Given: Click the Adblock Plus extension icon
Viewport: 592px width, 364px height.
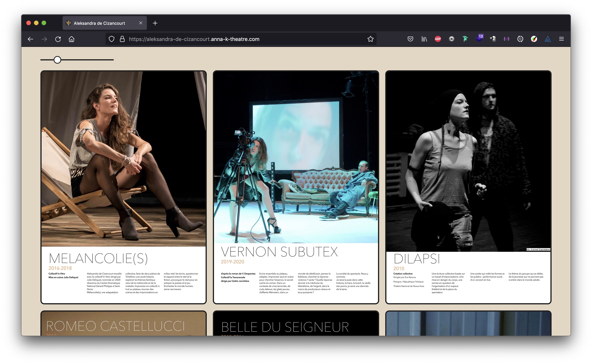Looking at the screenshot, I should 438,39.
